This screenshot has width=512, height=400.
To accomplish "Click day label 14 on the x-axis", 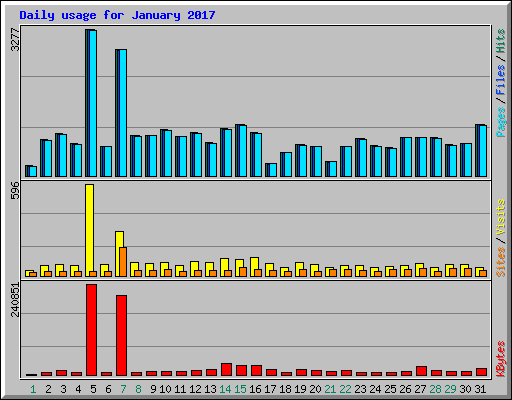I will coord(225,389).
